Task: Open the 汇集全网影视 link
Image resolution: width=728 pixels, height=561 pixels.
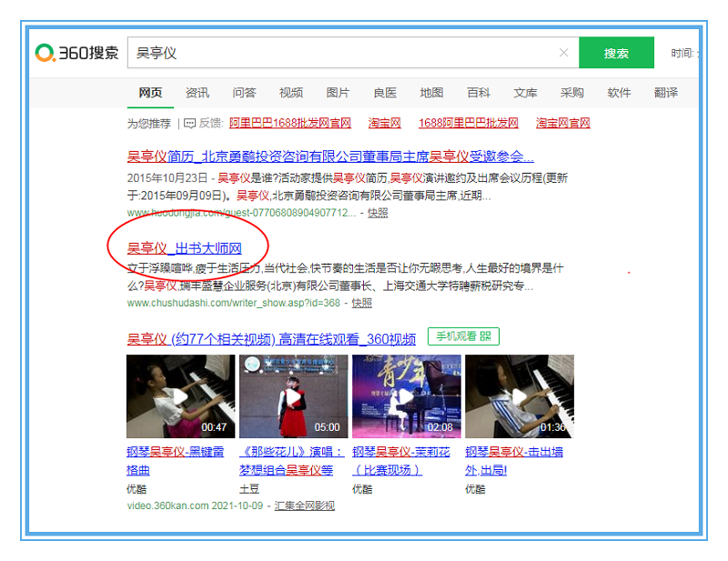Action: [x=304, y=506]
